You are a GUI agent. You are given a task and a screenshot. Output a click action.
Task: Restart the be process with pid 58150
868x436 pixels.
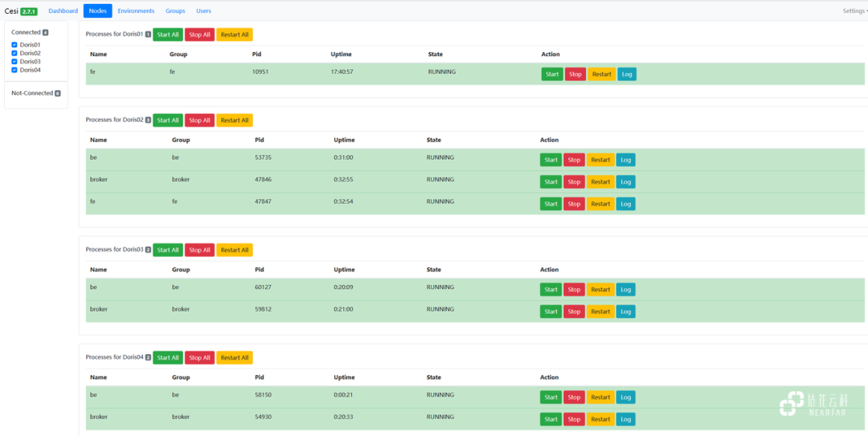click(x=600, y=397)
